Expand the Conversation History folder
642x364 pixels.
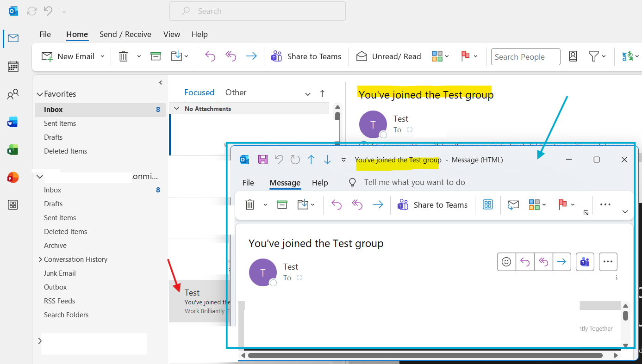pos(40,259)
